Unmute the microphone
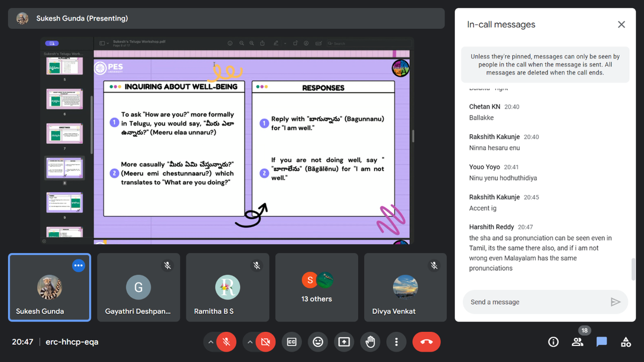Screen dimensions: 644x362 point(226,342)
